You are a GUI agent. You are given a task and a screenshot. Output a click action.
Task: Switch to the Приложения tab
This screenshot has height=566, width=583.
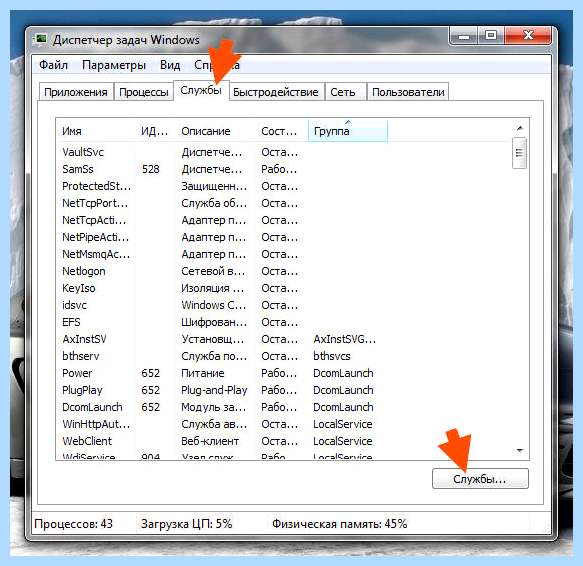(x=76, y=92)
